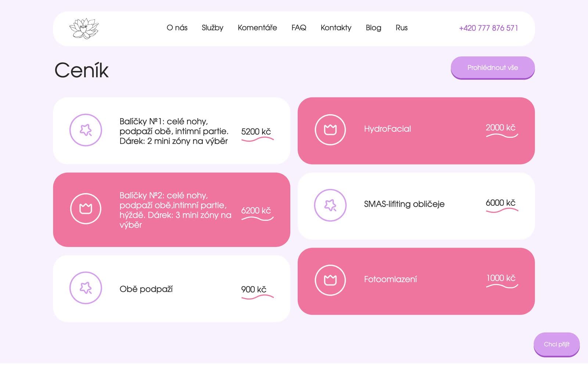
Task: Click the crown icon on Balíčky №2 card
Action: coord(86,209)
